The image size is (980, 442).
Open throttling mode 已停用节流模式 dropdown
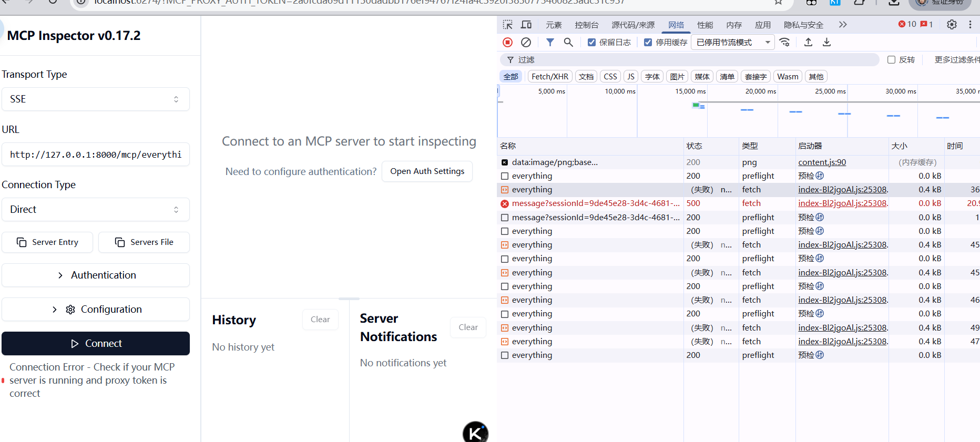click(733, 43)
